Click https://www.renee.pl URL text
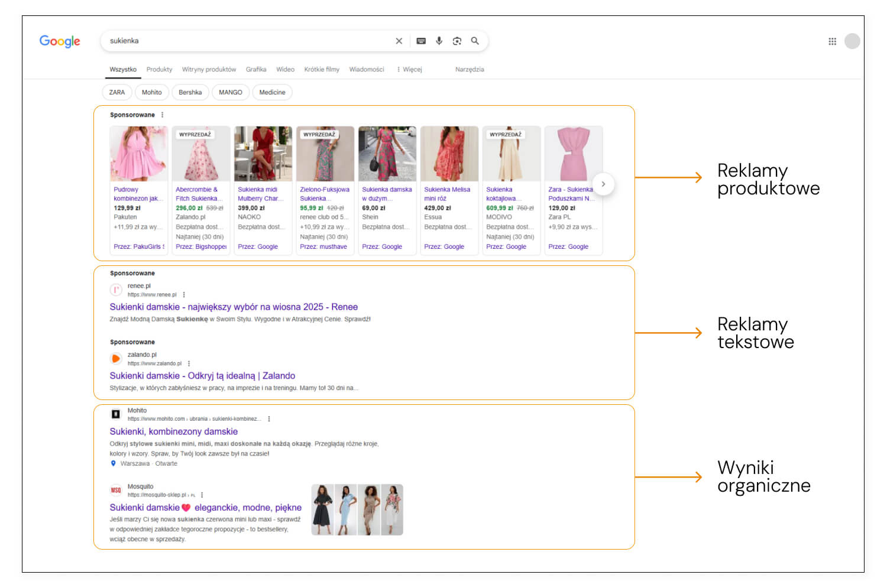The height and width of the screenshot is (588, 887). click(x=152, y=294)
